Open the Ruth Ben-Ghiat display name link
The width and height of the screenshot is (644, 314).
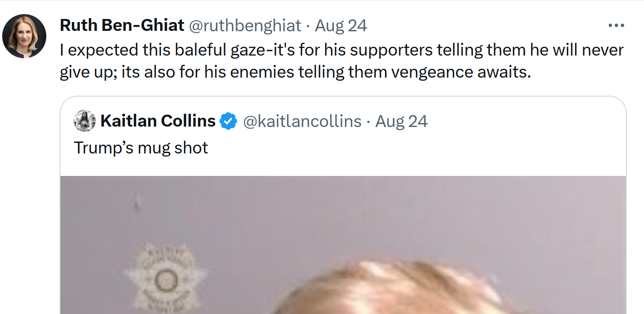tap(122, 26)
